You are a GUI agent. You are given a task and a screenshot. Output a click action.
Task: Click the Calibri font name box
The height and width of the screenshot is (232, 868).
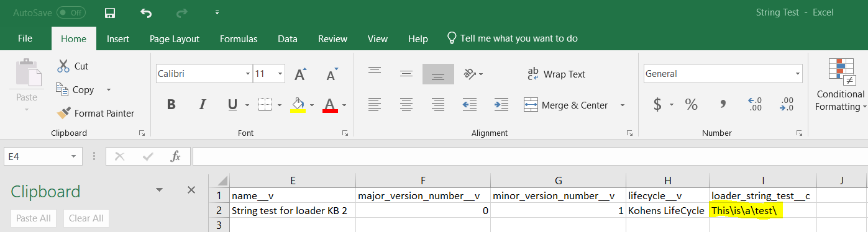199,74
